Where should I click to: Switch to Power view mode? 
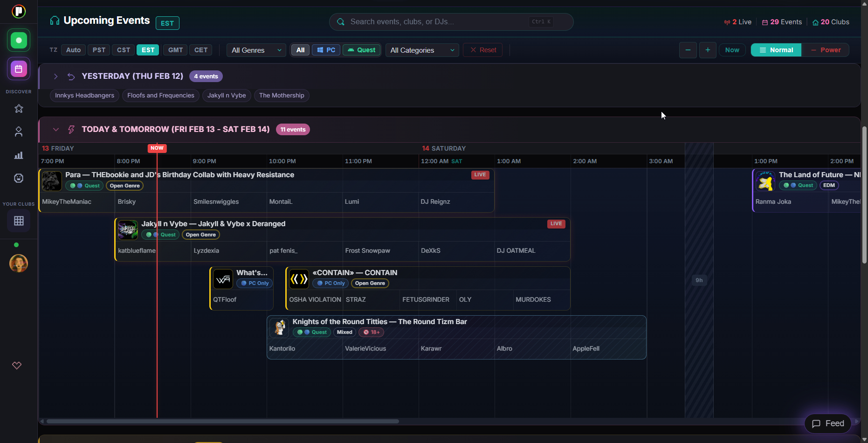(825, 50)
